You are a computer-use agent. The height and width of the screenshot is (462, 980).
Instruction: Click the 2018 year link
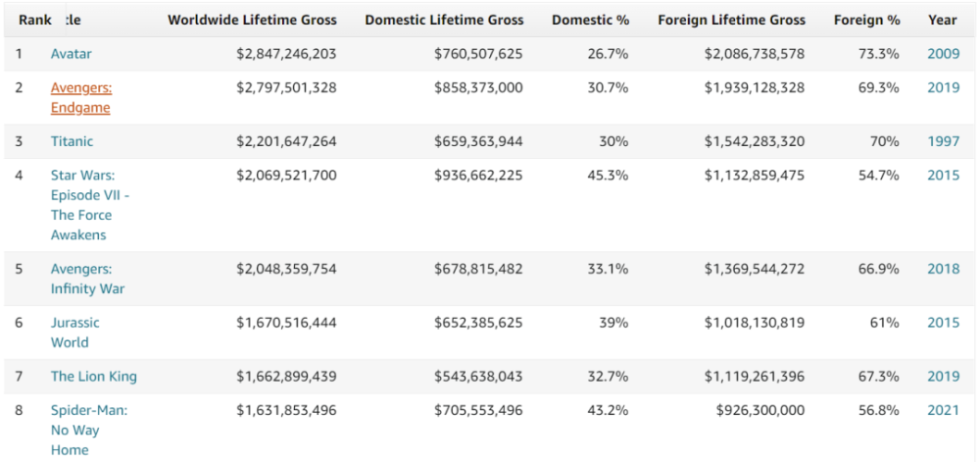tap(944, 268)
